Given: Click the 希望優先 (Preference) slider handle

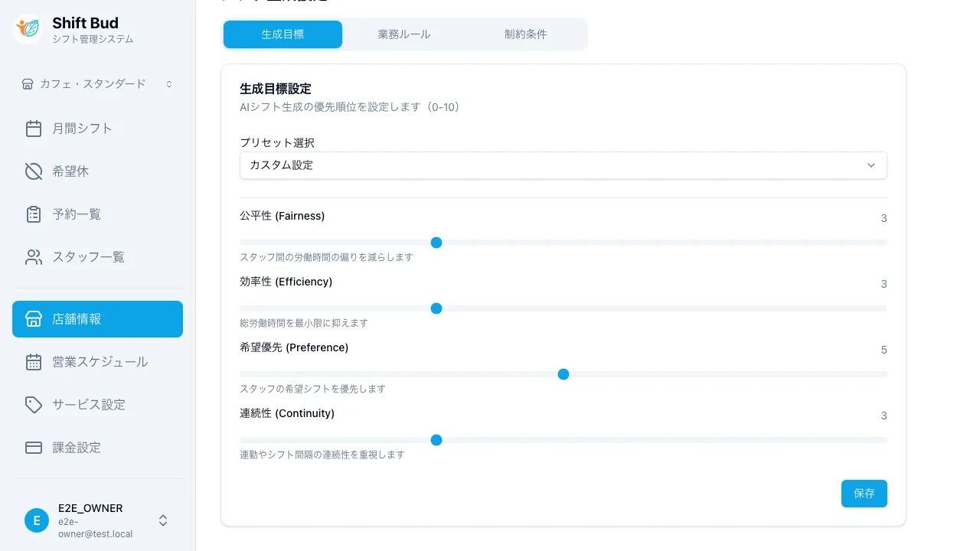Looking at the screenshot, I should (563, 374).
